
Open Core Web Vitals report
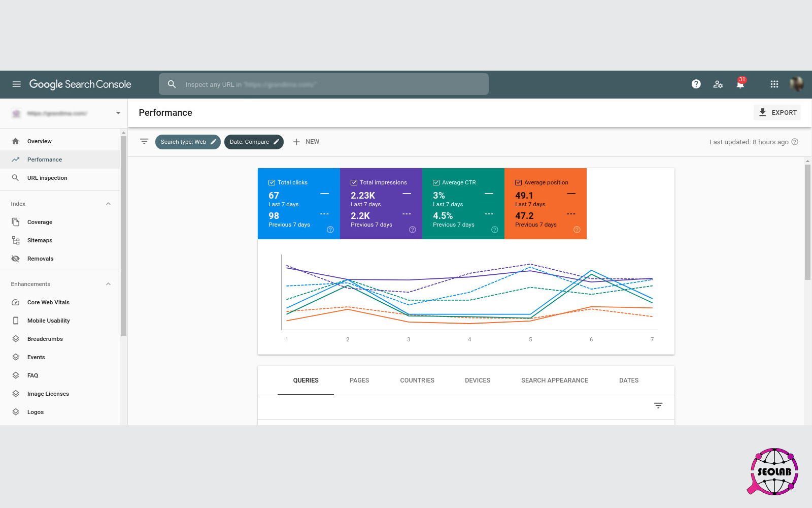tap(60, 302)
